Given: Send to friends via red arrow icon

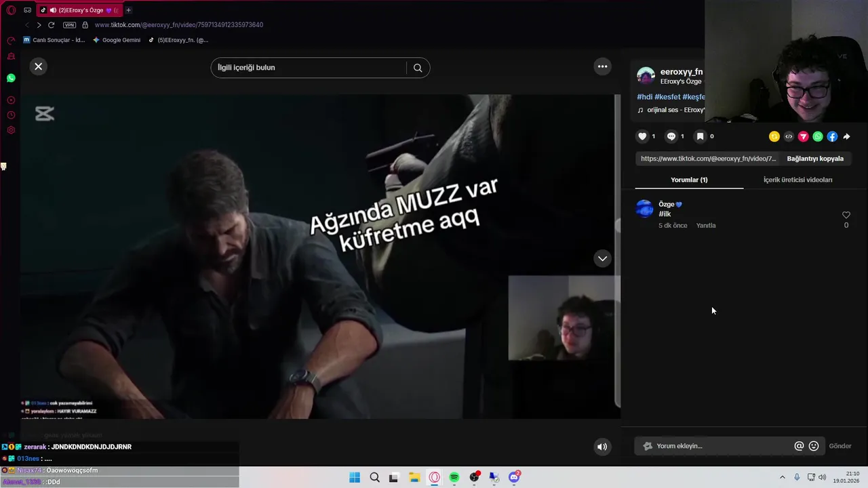Looking at the screenshot, I should (x=803, y=136).
